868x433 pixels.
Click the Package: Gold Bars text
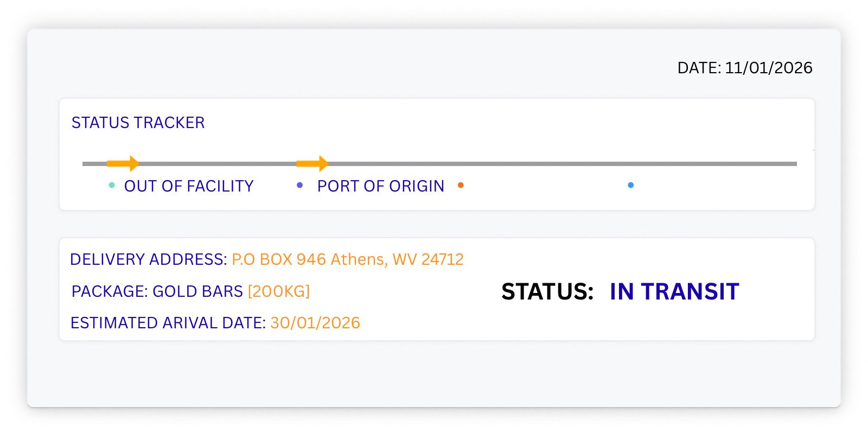pyautogui.click(x=157, y=291)
